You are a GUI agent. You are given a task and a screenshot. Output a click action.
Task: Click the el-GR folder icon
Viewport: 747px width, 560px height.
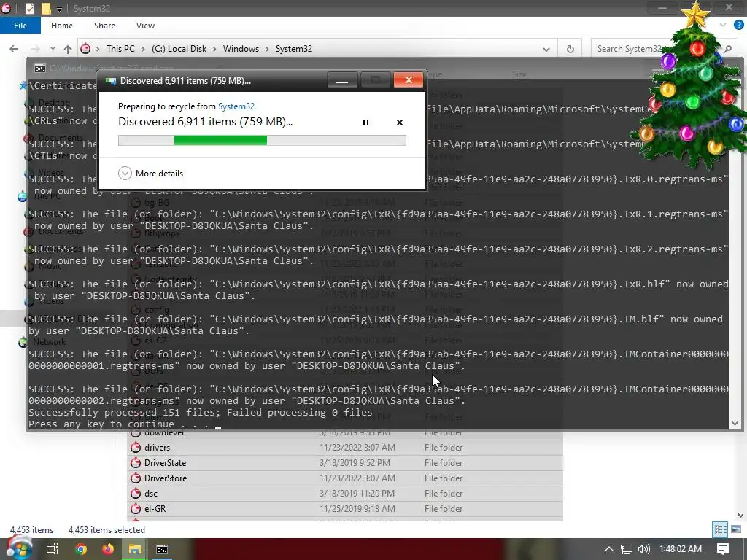tap(136, 508)
